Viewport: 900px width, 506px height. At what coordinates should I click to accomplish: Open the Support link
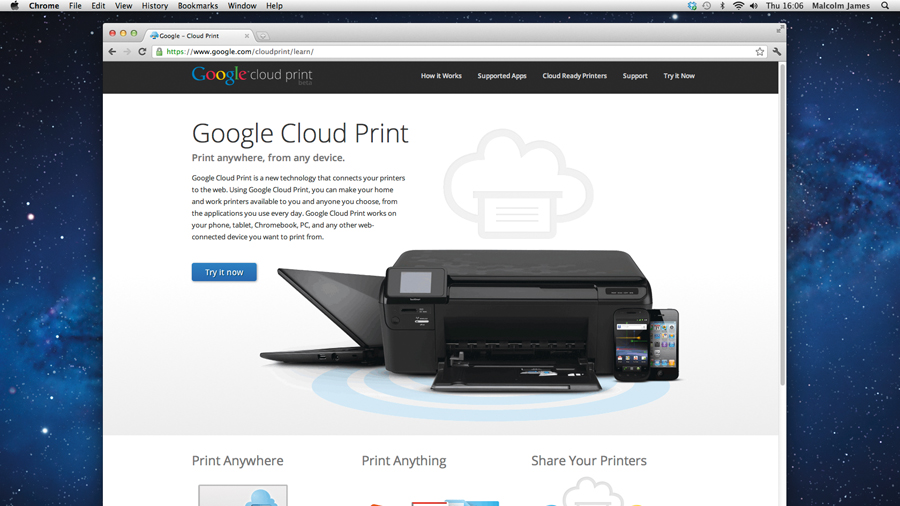(635, 76)
